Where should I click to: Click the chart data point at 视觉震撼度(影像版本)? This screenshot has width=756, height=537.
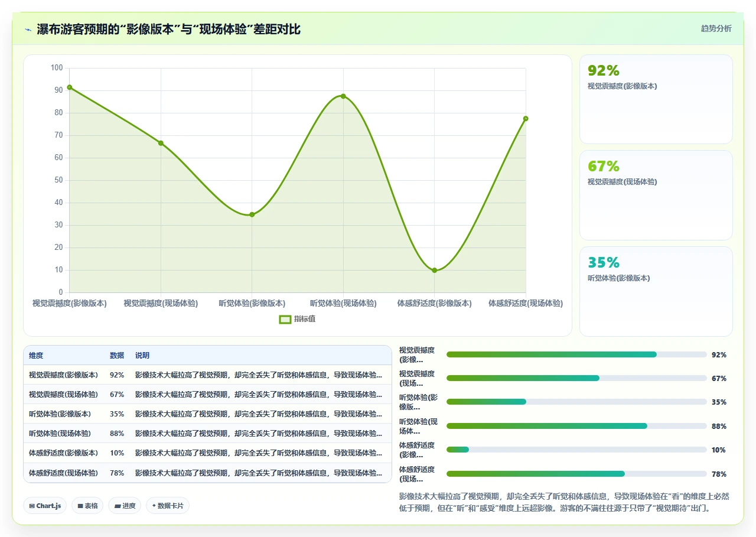point(70,87)
